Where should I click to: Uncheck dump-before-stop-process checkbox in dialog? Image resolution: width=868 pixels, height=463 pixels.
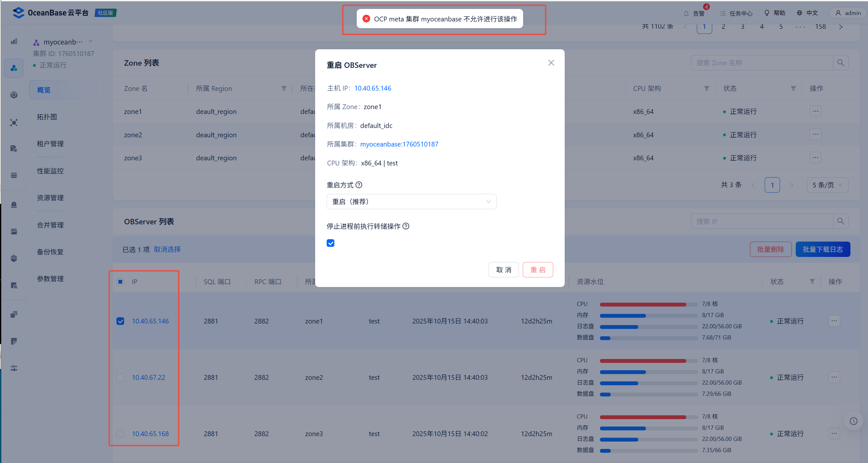(x=330, y=243)
